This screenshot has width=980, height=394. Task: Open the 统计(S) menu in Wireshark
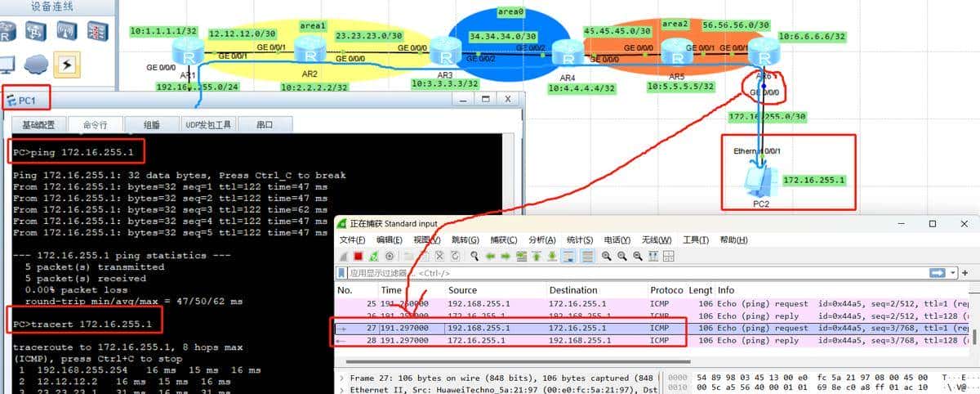(579, 240)
